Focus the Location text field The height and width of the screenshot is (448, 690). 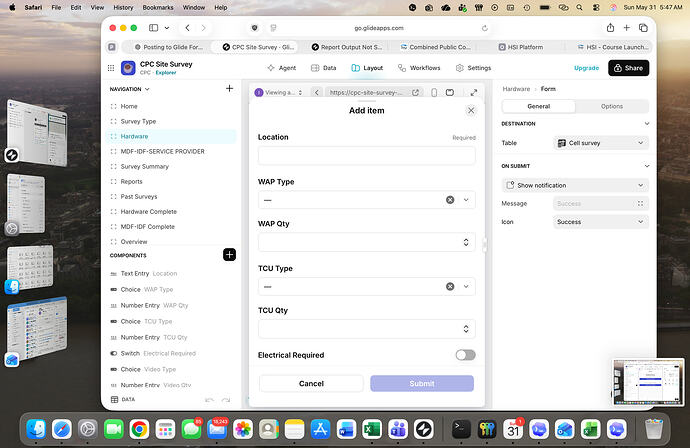click(x=367, y=155)
